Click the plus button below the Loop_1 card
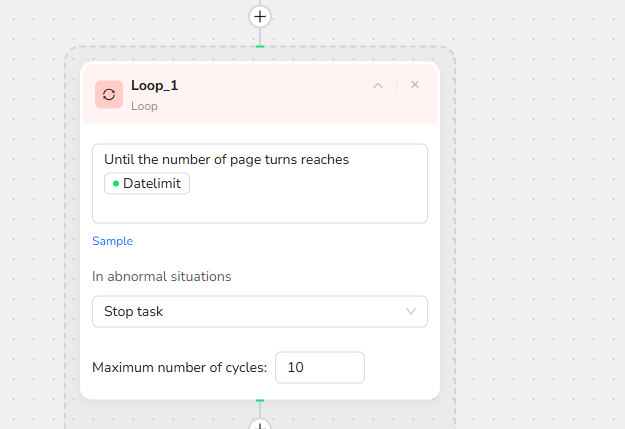This screenshot has height=429, width=625. click(260, 424)
